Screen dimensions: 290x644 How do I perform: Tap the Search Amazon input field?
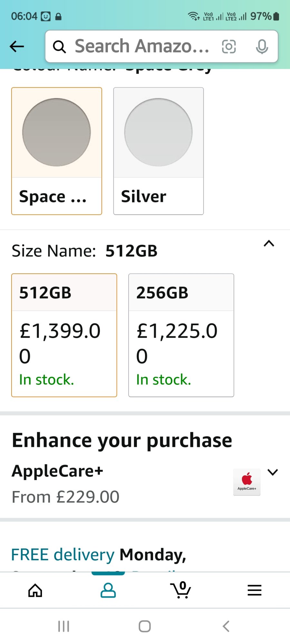click(142, 46)
